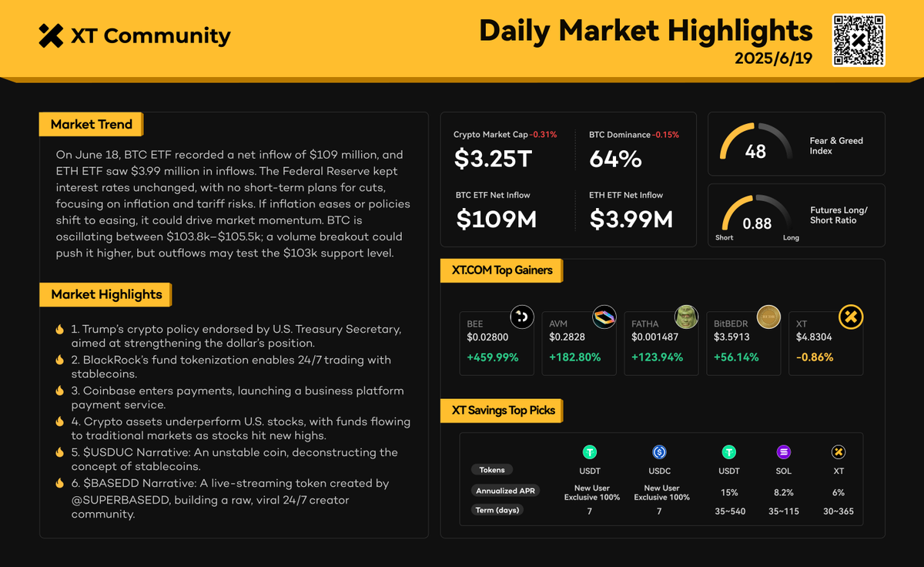Screen dimensions: 924x567
Task: Click the FATHA frog token icon
Action: (686, 317)
